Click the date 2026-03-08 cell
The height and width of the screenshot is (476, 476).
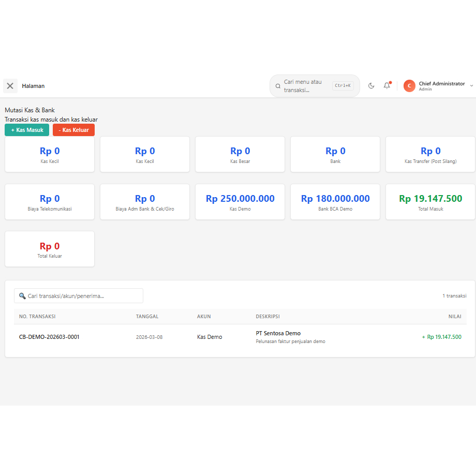click(150, 337)
